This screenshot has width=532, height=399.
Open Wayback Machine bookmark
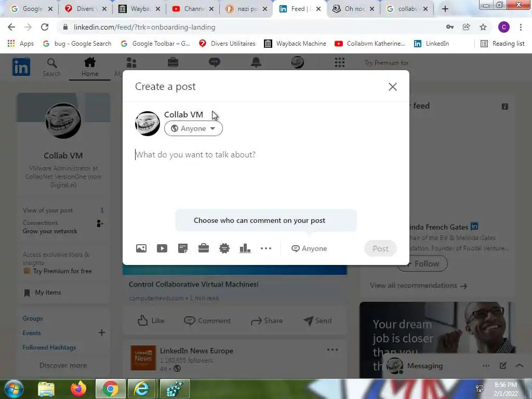[295, 44]
